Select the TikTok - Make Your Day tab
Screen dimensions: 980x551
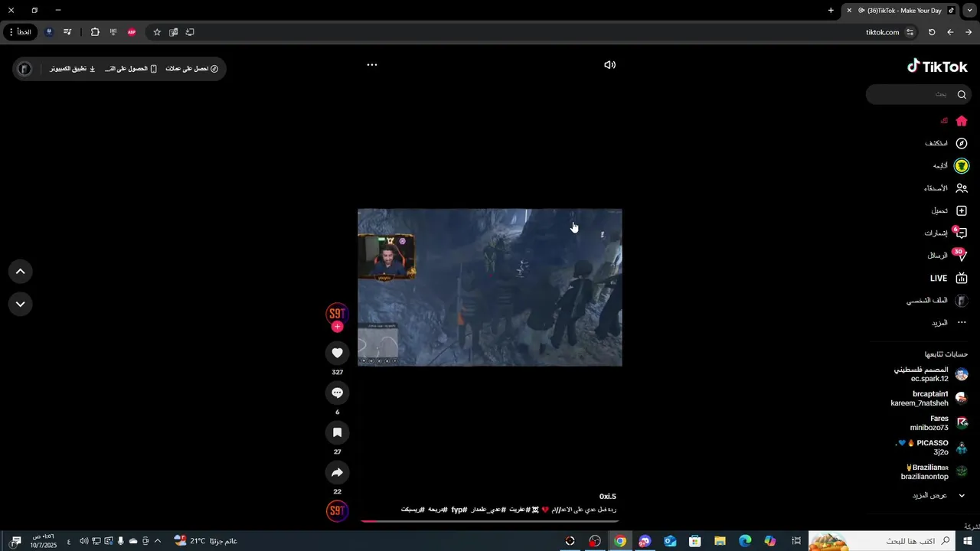coord(900,11)
